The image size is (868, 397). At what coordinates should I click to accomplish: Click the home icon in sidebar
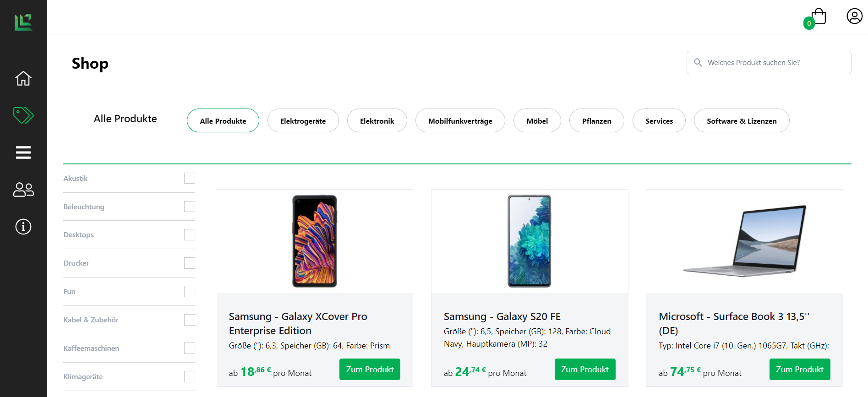23,78
